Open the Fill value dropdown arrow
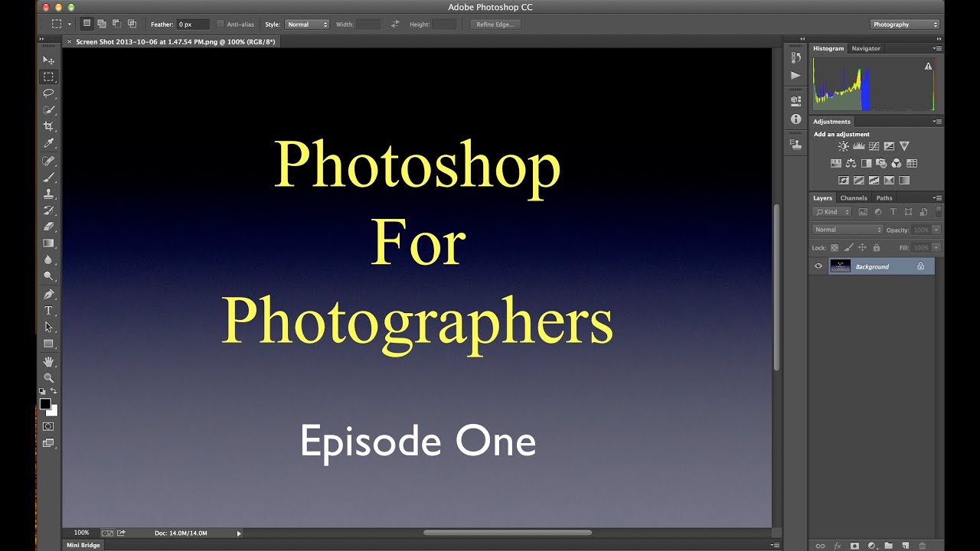 tap(936, 248)
